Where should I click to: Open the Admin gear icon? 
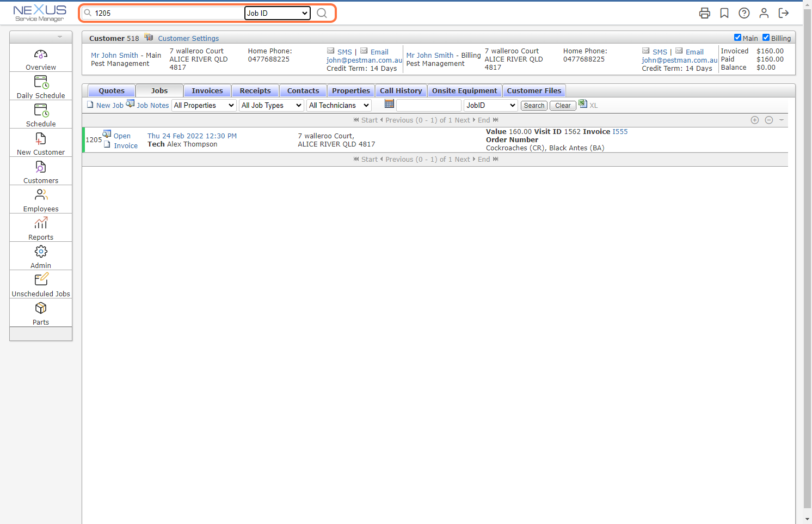click(41, 252)
